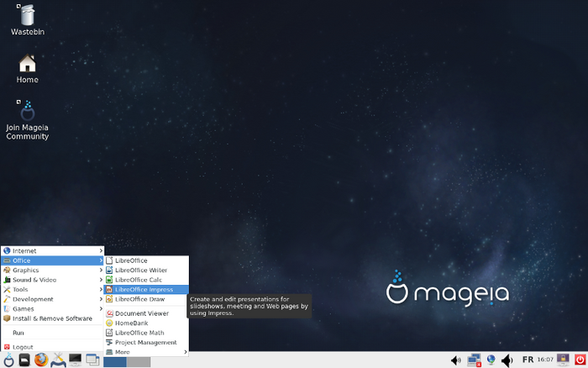
Task: Select LibreOffice Impress from Office menu
Action: click(144, 290)
